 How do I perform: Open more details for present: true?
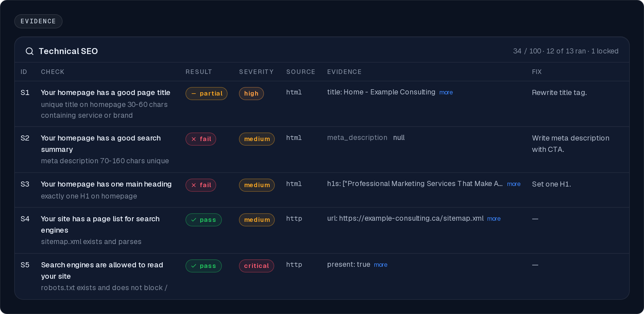click(381, 265)
